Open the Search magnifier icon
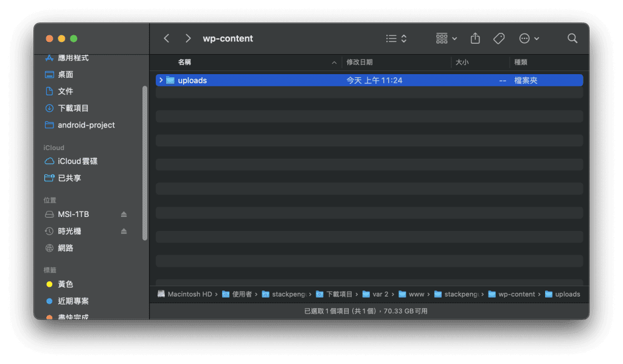 click(572, 38)
